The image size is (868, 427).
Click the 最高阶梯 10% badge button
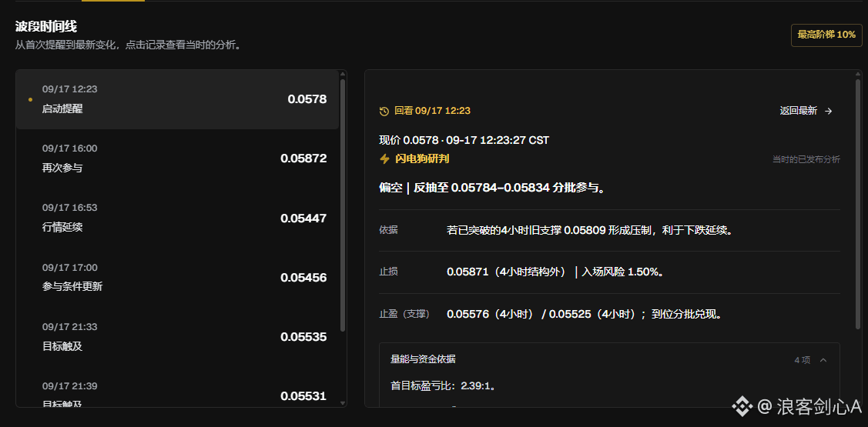pyautogui.click(x=826, y=35)
